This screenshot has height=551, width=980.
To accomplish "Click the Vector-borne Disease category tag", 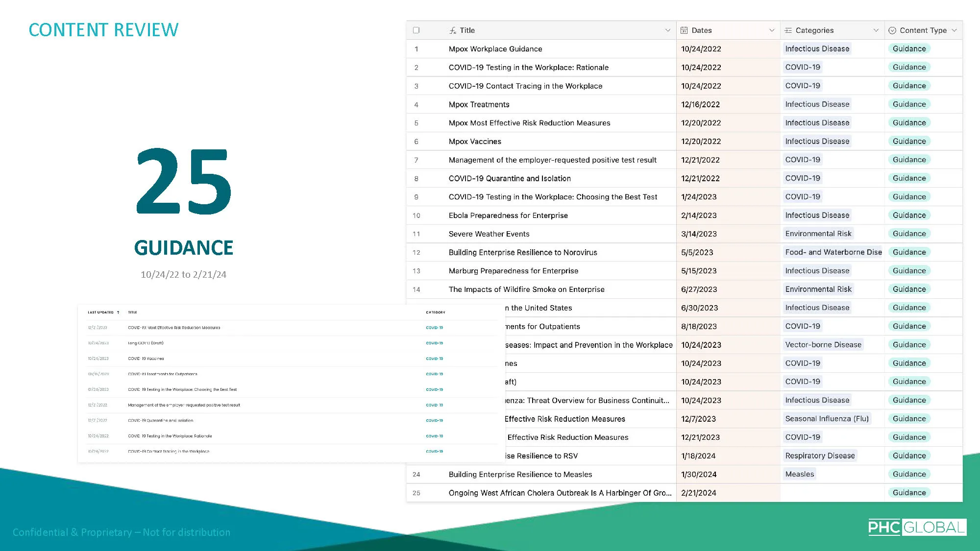I will coord(823,345).
